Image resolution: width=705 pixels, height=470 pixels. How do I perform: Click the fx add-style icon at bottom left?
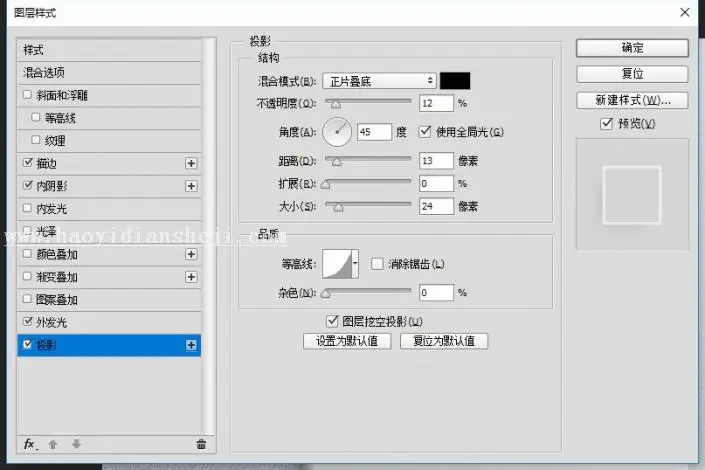(x=30, y=444)
